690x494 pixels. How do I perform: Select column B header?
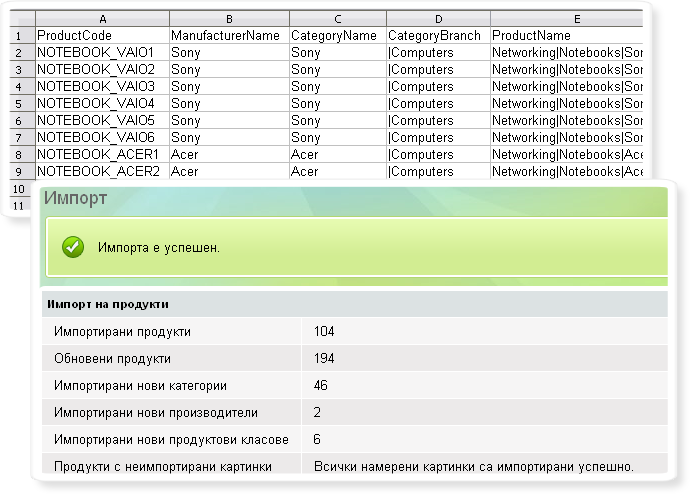(228, 18)
